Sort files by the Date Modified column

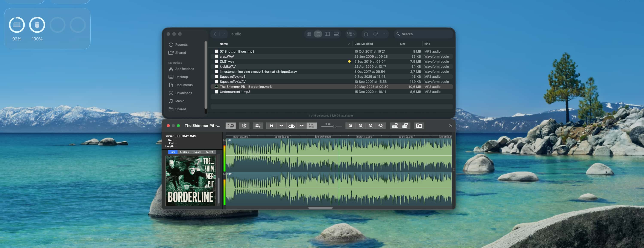(x=363, y=44)
